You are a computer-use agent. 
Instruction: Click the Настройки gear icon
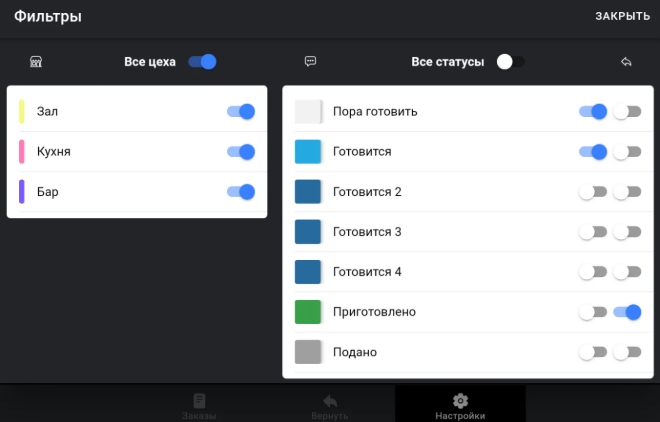pos(460,399)
